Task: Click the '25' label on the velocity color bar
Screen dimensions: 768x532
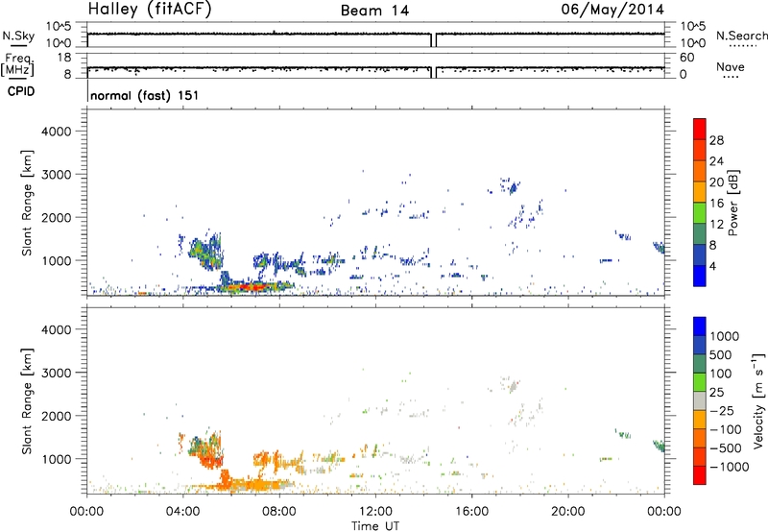Action: (x=717, y=393)
